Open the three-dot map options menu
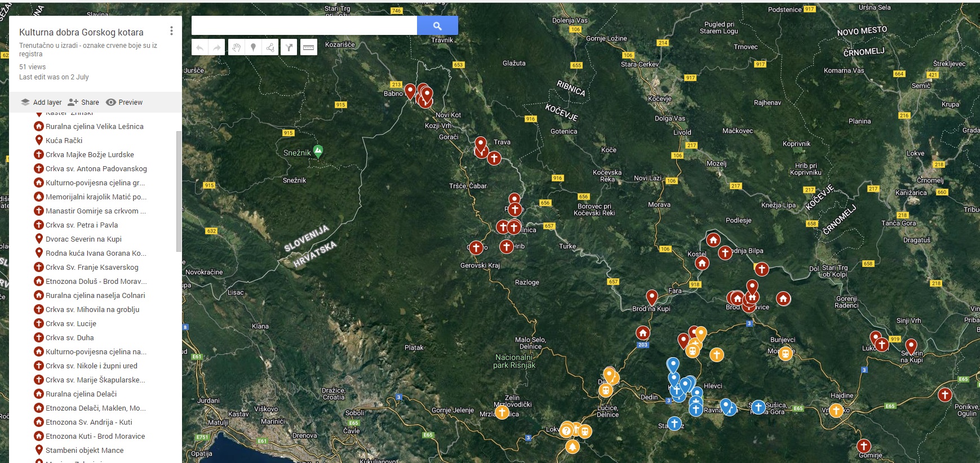 (x=171, y=31)
